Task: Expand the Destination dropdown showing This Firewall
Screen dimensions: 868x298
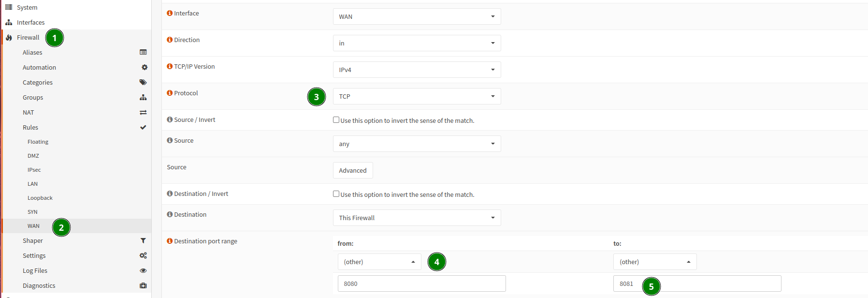Action: (x=417, y=218)
